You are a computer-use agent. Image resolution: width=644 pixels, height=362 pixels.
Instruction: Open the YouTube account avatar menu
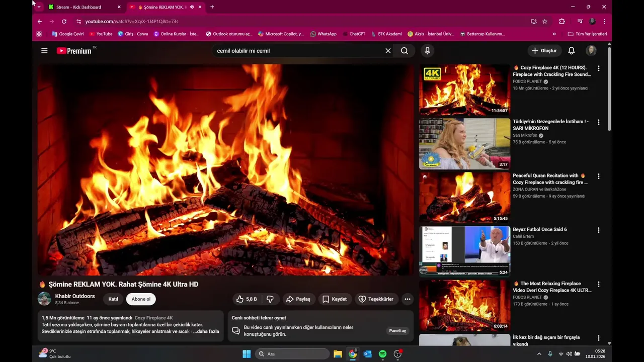coord(591,51)
